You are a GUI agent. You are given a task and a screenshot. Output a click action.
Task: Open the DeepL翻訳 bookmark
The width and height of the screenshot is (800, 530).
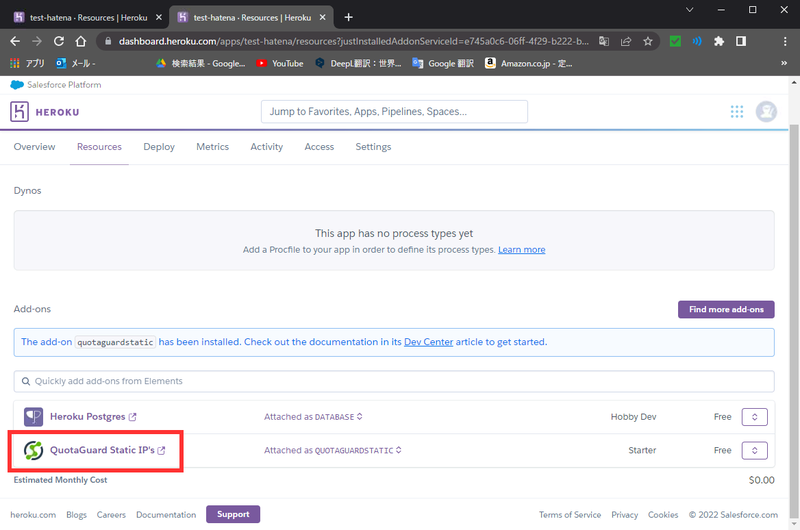coord(358,63)
